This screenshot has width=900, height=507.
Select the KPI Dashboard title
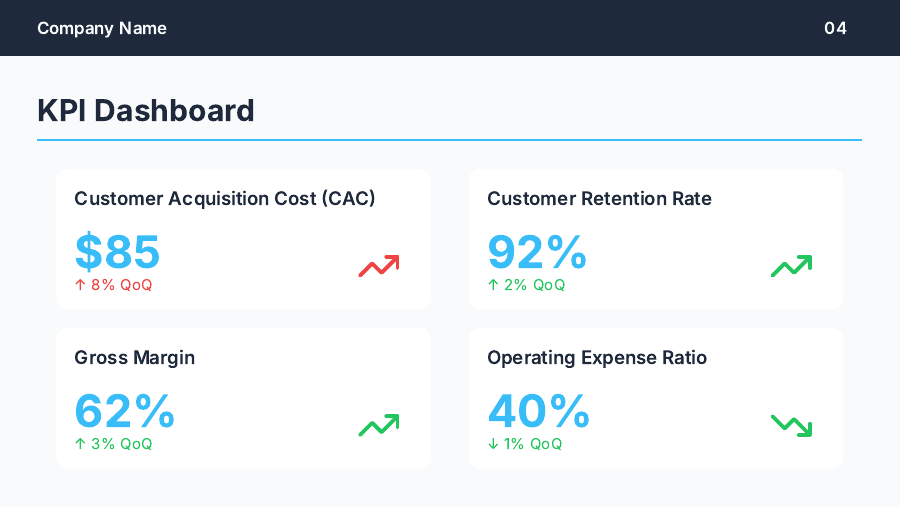click(146, 110)
